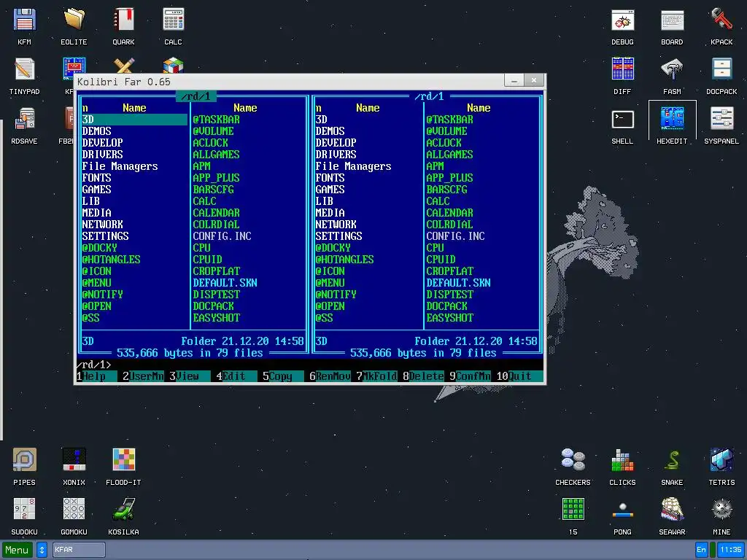Launch the XONIX game icon

(x=74, y=467)
